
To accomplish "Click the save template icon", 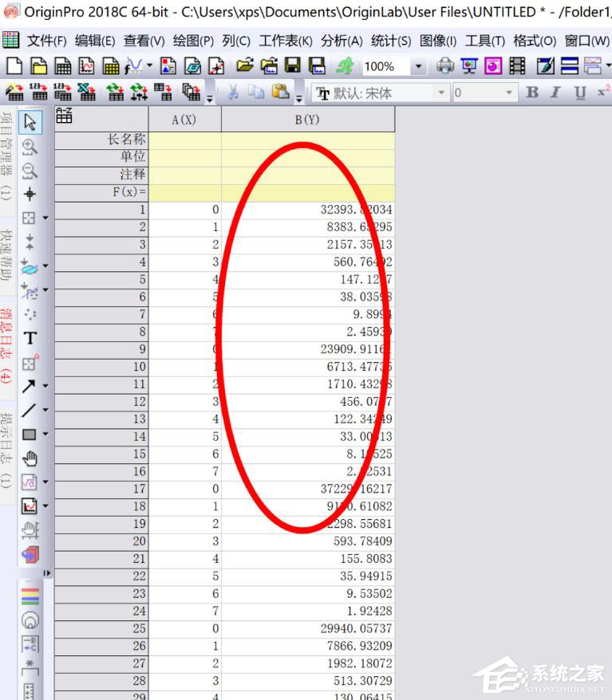I will [x=317, y=66].
